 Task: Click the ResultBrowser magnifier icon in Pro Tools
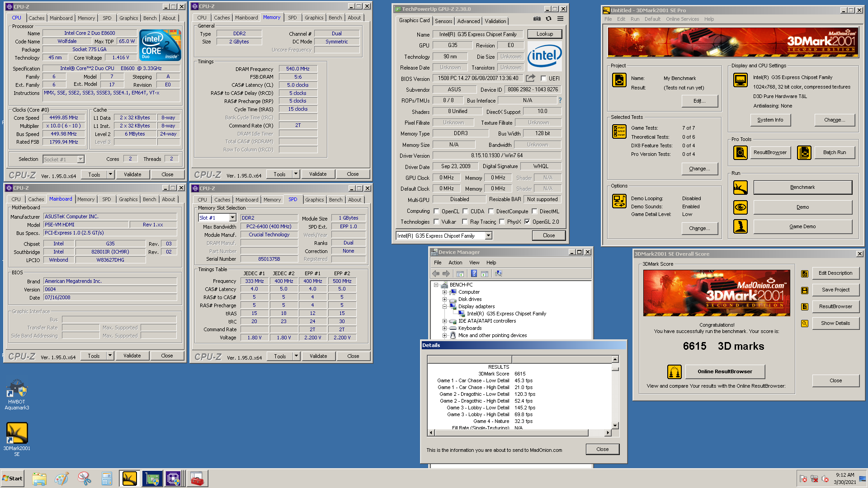click(741, 153)
